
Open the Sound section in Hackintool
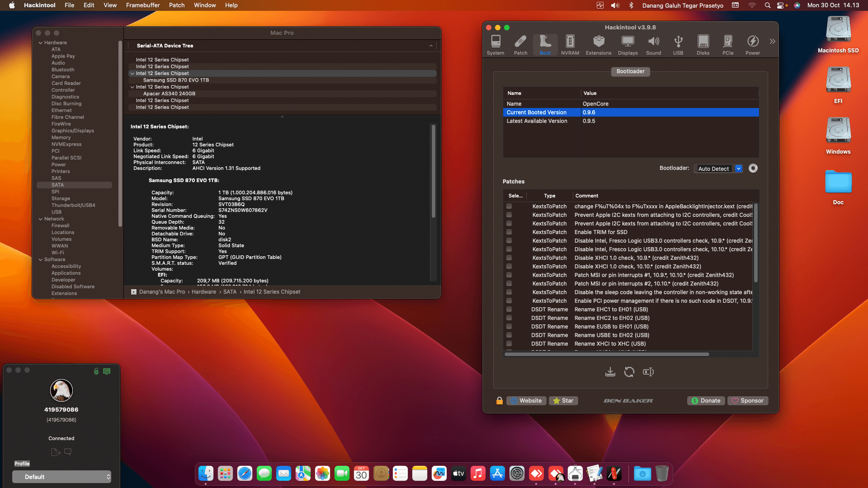pyautogui.click(x=653, y=45)
